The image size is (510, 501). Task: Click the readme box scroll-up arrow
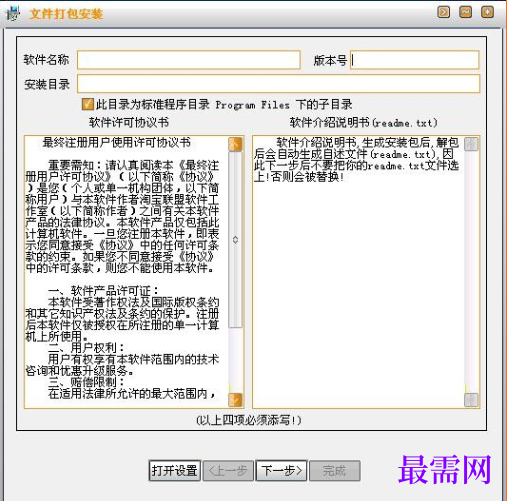click(x=471, y=144)
